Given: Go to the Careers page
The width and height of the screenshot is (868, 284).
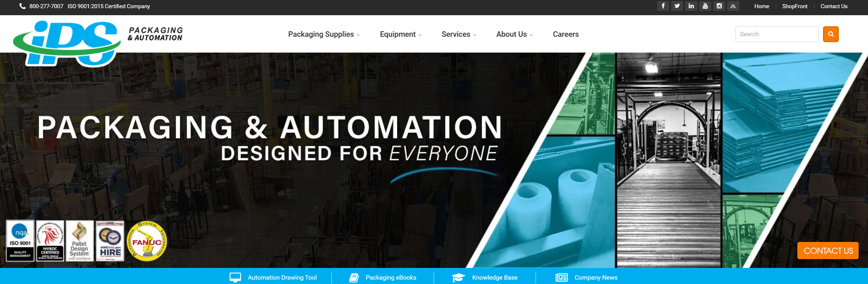Looking at the screenshot, I should pos(565,34).
